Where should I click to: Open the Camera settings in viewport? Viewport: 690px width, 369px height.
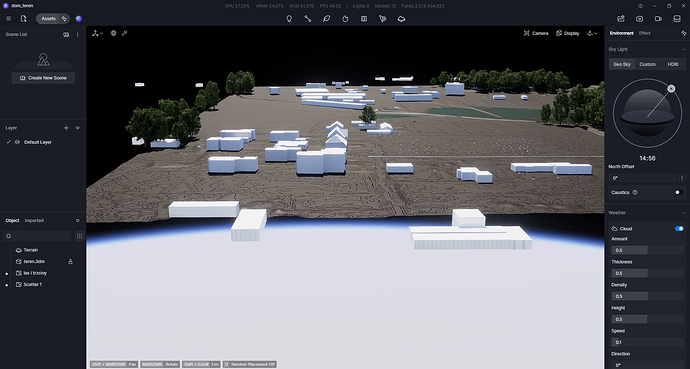[536, 33]
